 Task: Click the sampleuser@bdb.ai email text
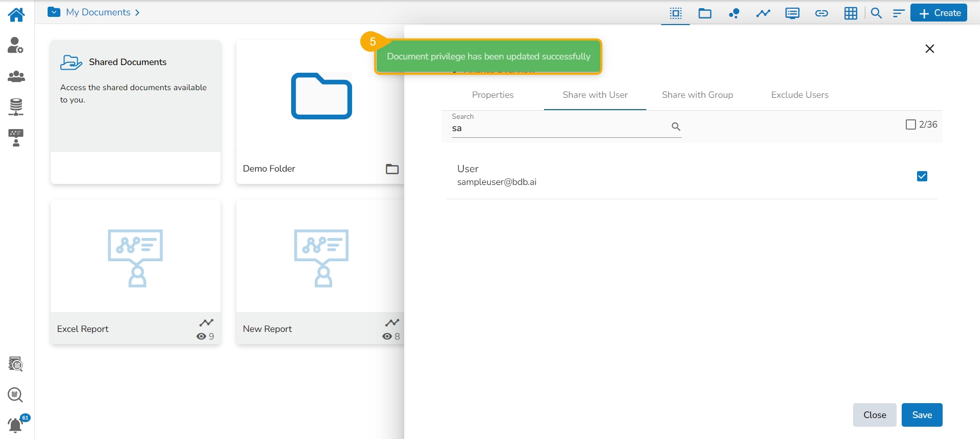[x=497, y=182]
